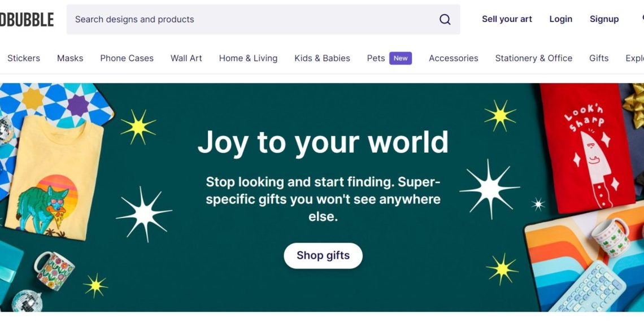Click the Redbubble logo
The width and height of the screenshot is (644, 322).
tap(27, 20)
